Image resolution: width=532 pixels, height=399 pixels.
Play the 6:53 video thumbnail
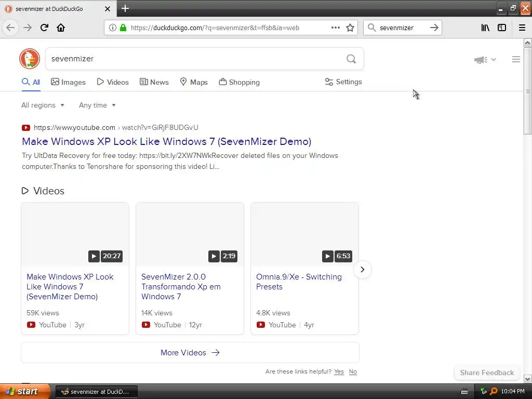pos(304,234)
